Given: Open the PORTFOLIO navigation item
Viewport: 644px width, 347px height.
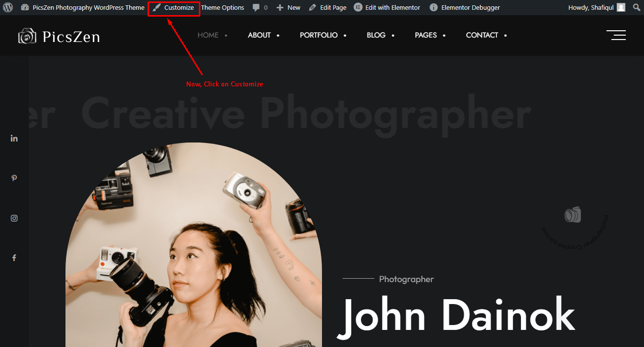Looking at the screenshot, I should (319, 35).
